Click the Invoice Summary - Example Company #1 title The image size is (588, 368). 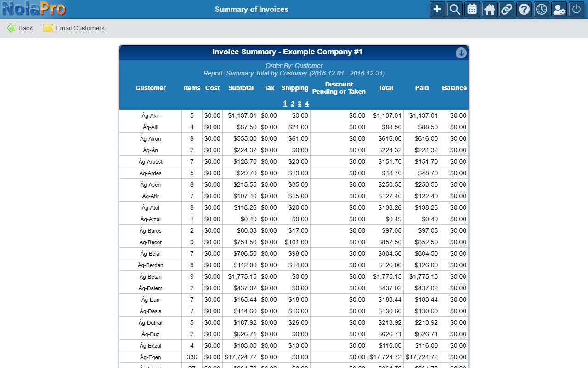[x=288, y=52]
